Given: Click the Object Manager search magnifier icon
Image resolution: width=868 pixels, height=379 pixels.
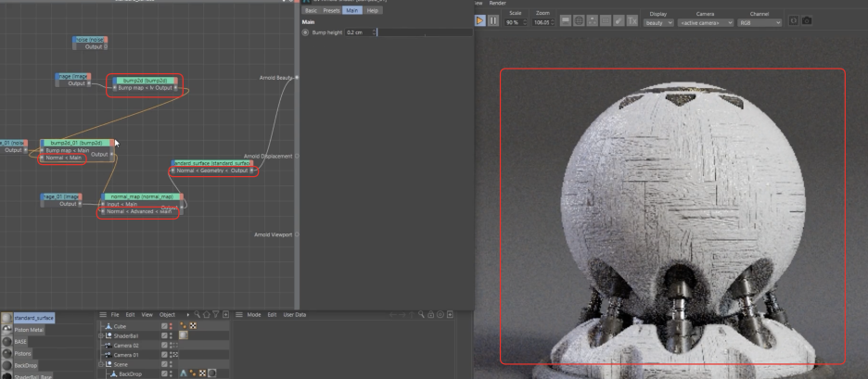Looking at the screenshot, I should click(x=198, y=315).
